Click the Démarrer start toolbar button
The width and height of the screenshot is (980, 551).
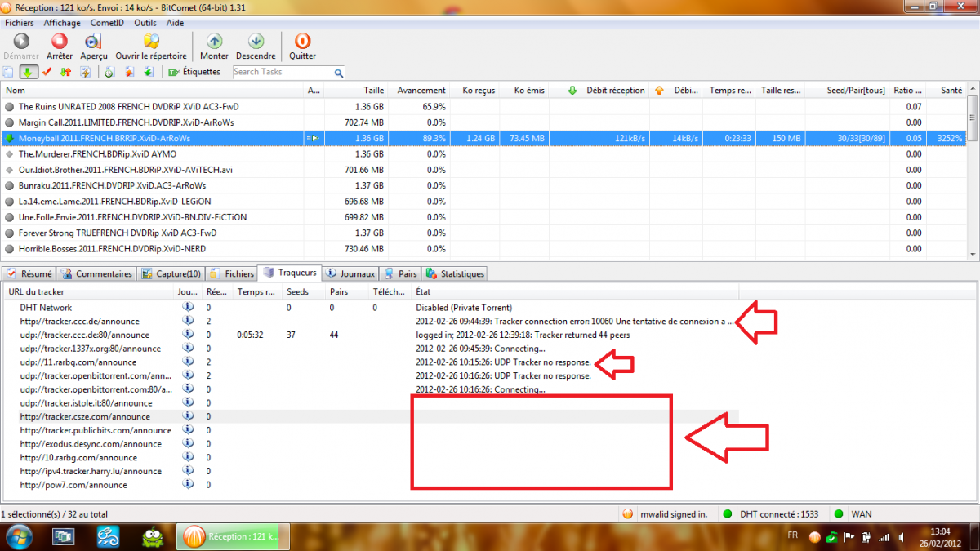22,46
